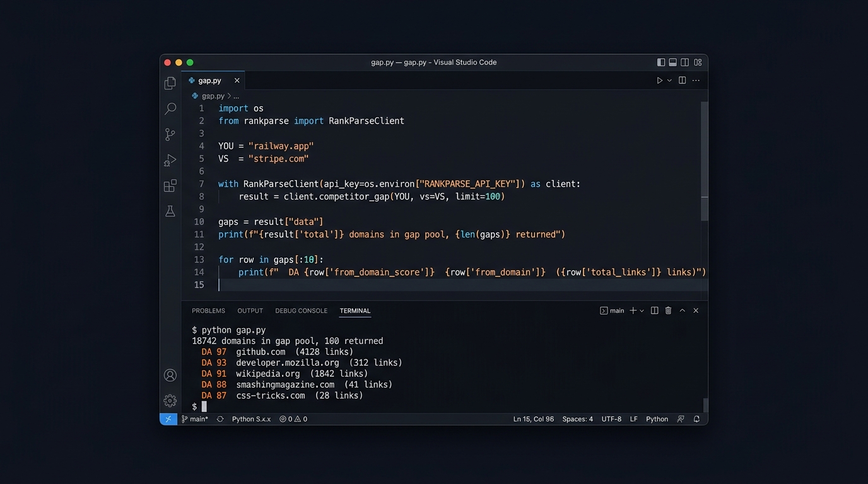Open the Extensions view

pyautogui.click(x=170, y=186)
